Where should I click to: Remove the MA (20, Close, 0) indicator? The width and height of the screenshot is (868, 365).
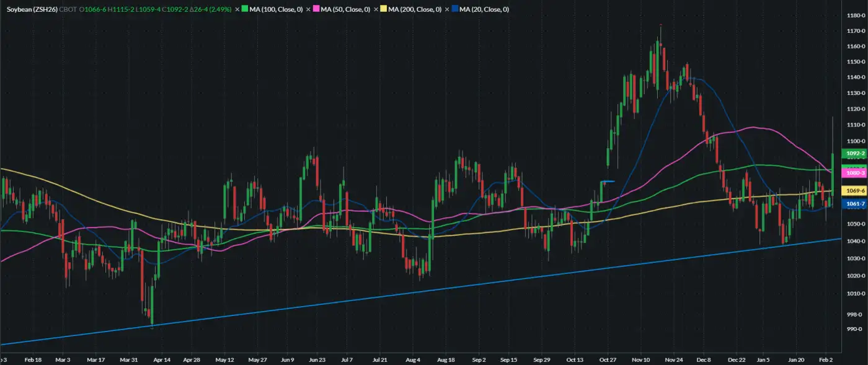[447, 10]
